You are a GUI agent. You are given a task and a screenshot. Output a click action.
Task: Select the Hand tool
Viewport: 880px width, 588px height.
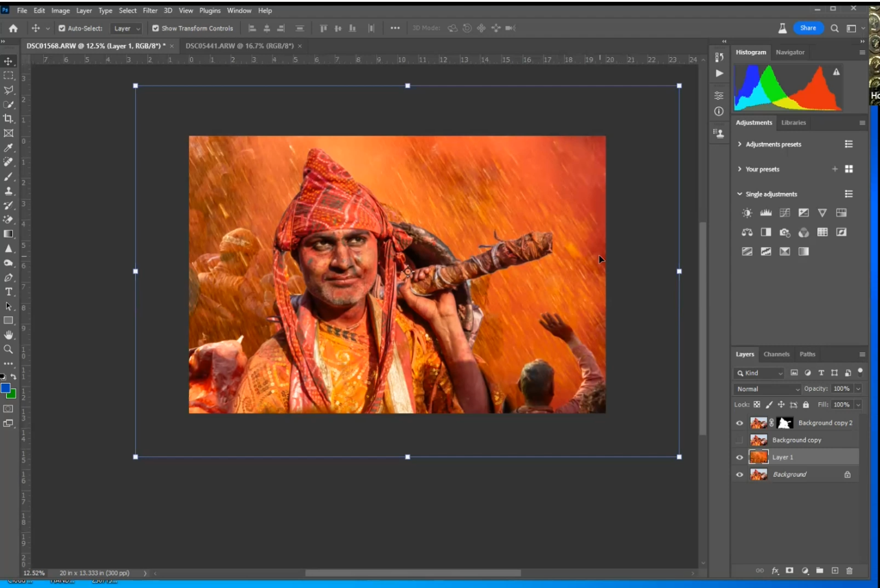(8, 335)
